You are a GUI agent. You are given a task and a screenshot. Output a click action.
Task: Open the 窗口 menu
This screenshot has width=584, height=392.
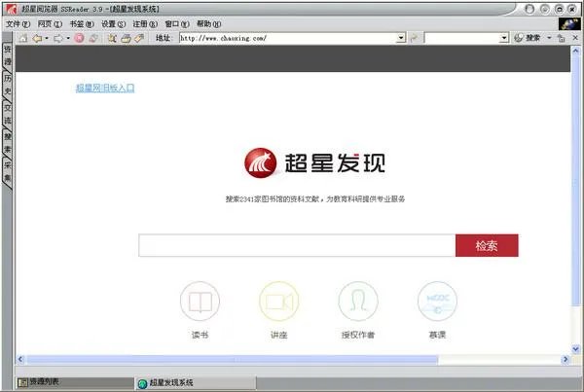(x=177, y=24)
